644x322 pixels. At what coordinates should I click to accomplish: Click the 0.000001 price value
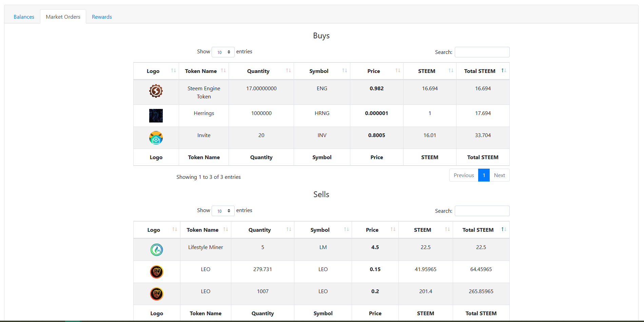pyautogui.click(x=377, y=113)
